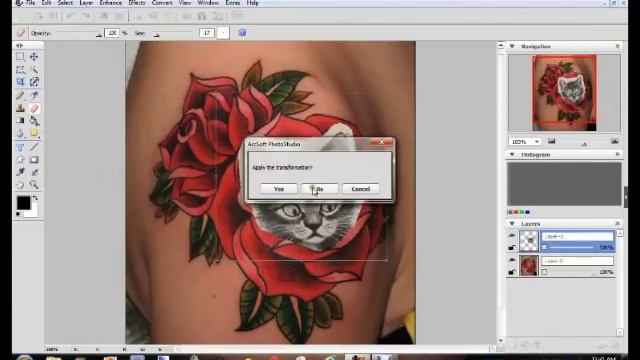
Task: Click No in the transformation dialog
Action: coord(320,189)
